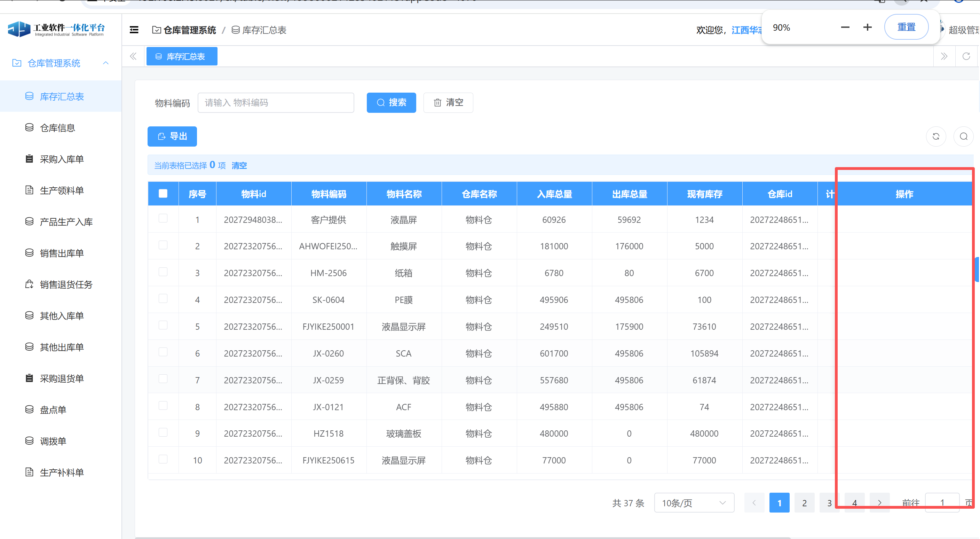Open 采购入库单 in sidebar

coord(62,159)
